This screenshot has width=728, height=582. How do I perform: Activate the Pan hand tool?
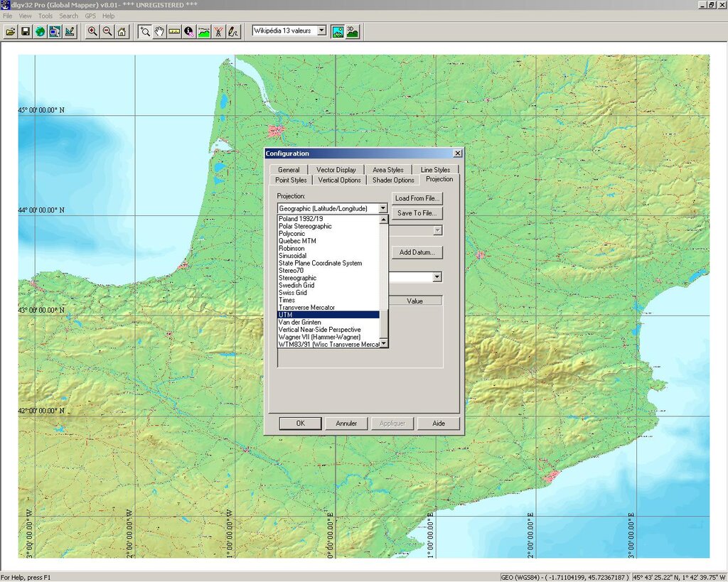pyautogui.click(x=159, y=31)
